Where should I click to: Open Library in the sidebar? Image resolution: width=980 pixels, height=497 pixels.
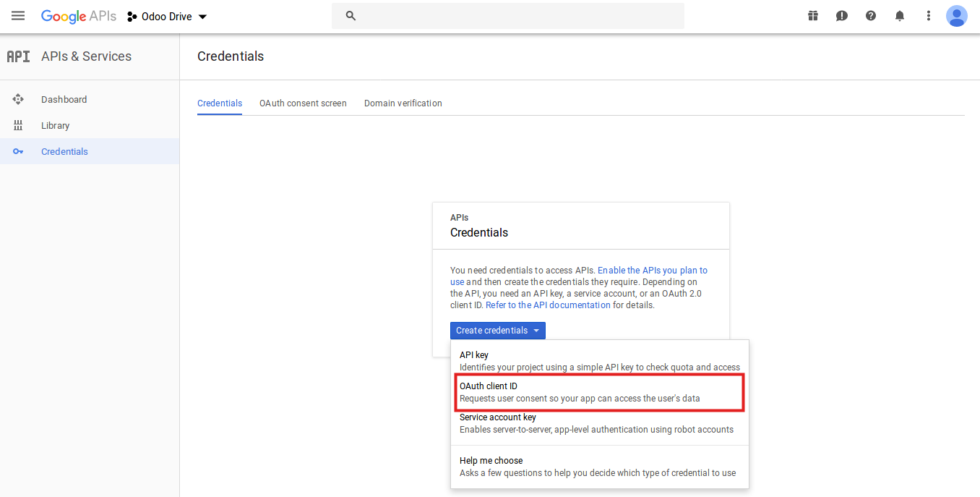pyautogui.click(x=55, y=126)
